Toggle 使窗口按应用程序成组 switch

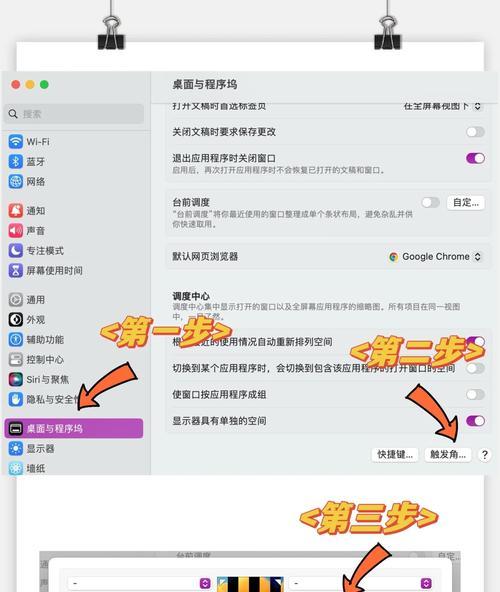(x=475, y=395)
